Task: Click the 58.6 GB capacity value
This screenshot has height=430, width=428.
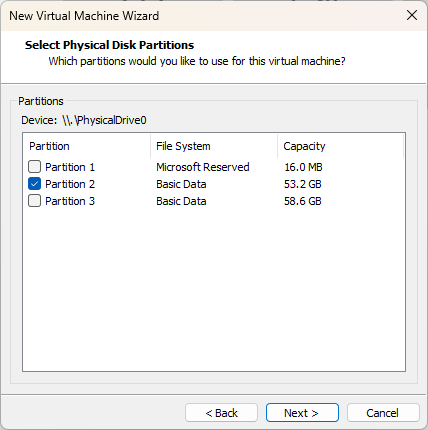Action: click(x=303, y=201)
